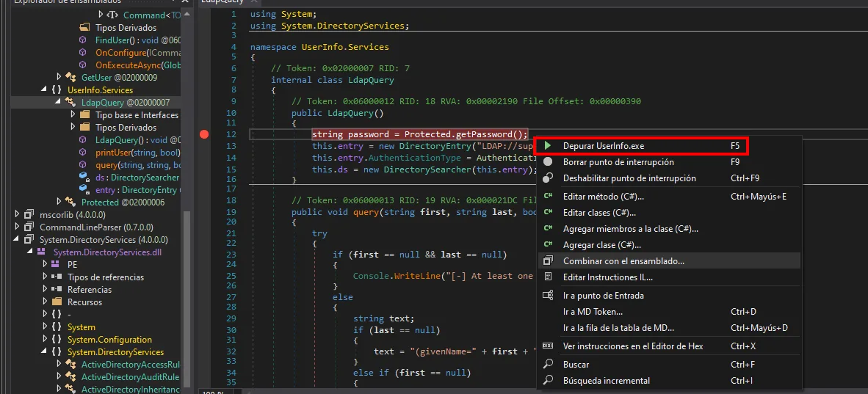
Task: Select the ActiveDirectoryAccessRule class
Action: pyautogui.click(x=131, y=364)
